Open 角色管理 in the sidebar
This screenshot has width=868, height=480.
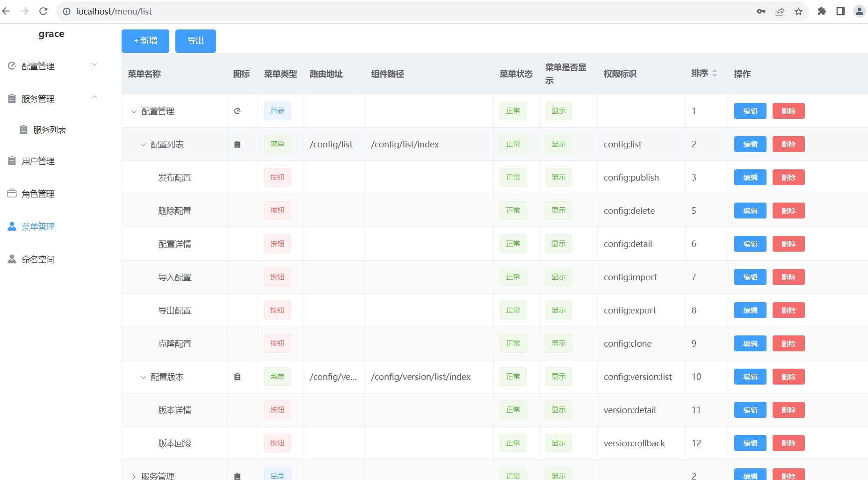(x=38, y=194)
